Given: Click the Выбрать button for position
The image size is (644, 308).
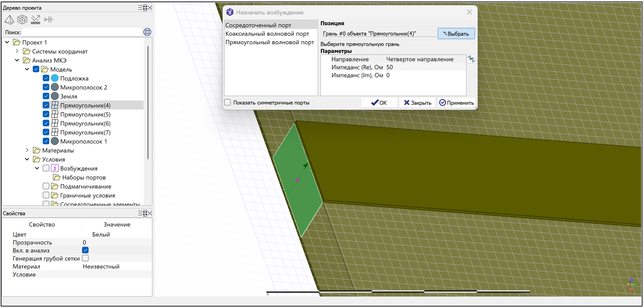Looking at the screenshot, I should click(x=456, y=34).
